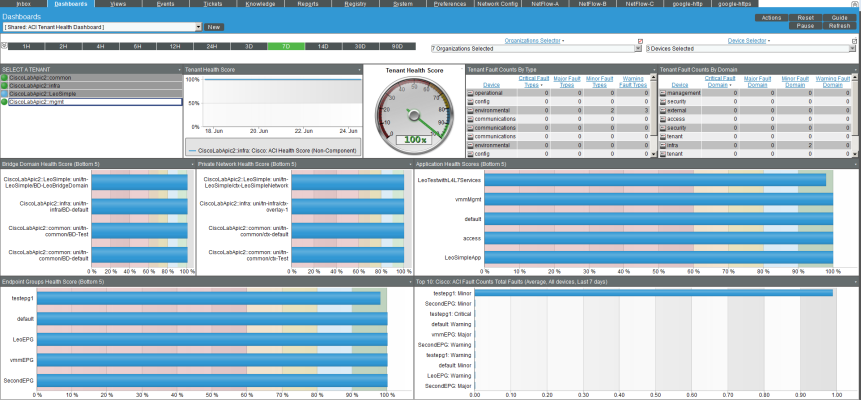The width and height of the screenshot is (861, 400).
Task: Click the New dashboard button
Action: click(x=214, y=27)
